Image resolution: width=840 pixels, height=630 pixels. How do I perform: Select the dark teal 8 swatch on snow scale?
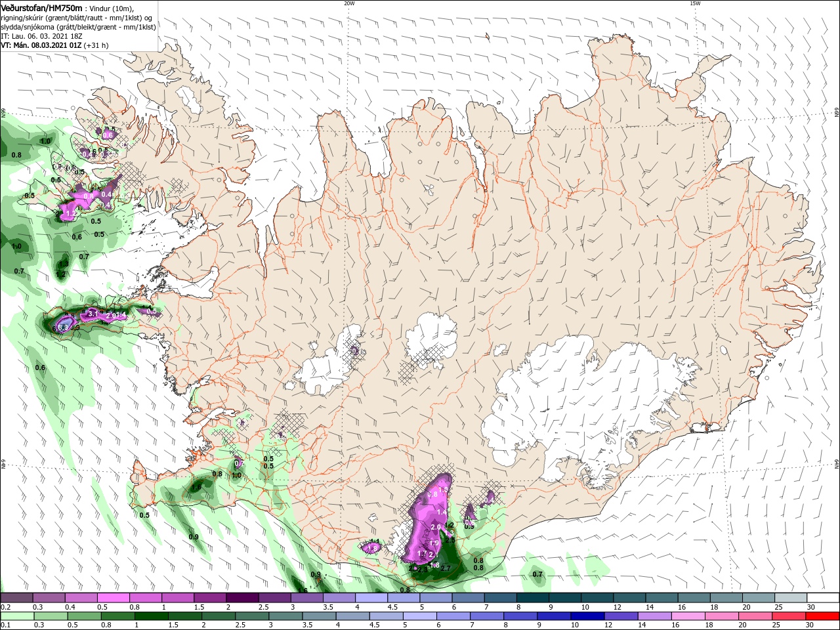(532, 598)
